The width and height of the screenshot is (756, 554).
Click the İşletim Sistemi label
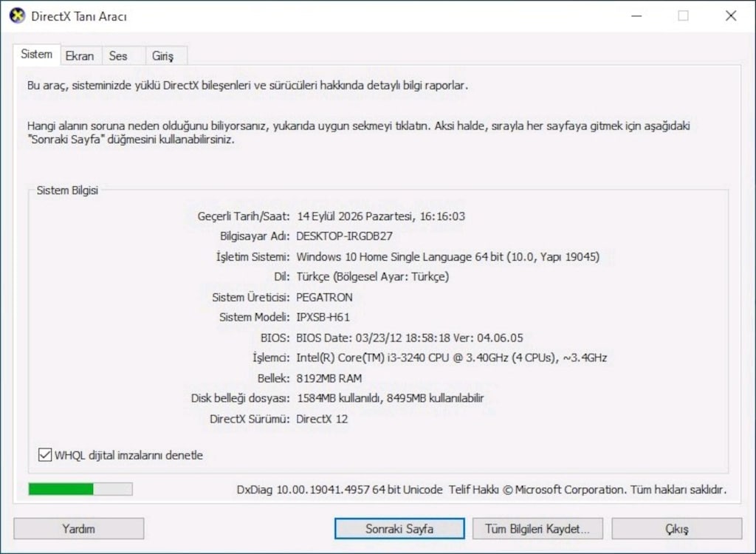click(253, 257)
